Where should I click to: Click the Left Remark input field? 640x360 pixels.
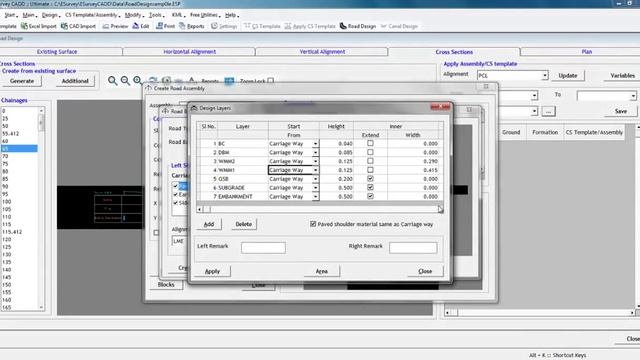point(263,247)
